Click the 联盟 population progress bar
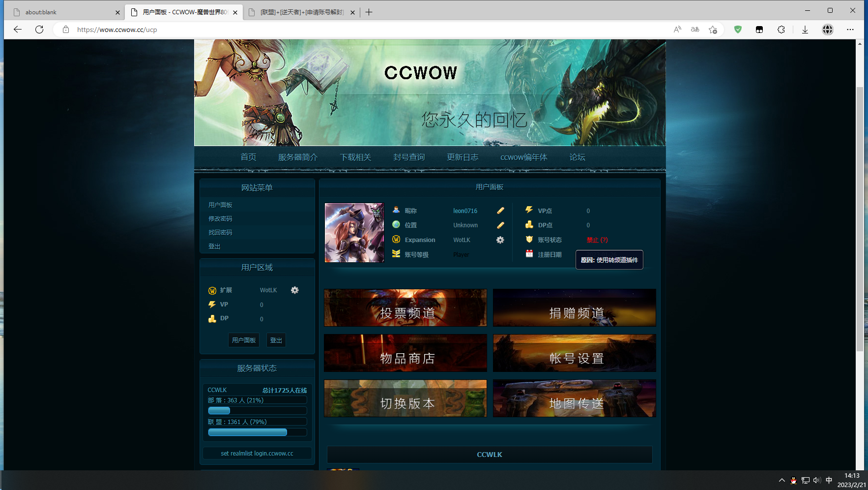Image resolution: width=868 pixels, height=490 pixels. point(257,432)
